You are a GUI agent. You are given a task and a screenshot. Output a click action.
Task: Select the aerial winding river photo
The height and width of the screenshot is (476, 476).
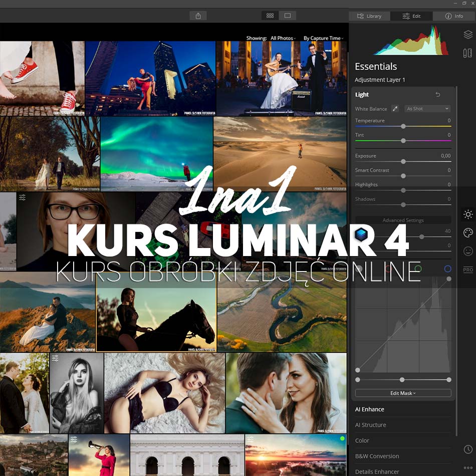point(282,312)
